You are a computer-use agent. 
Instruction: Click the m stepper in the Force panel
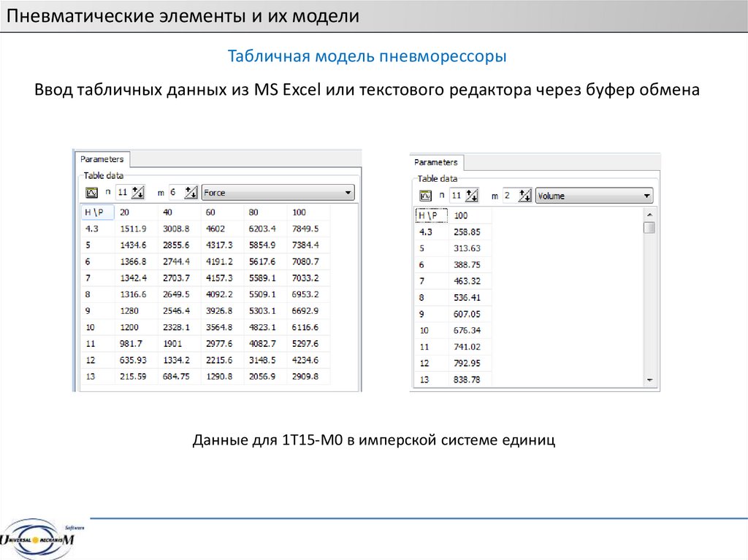[191, 193]
